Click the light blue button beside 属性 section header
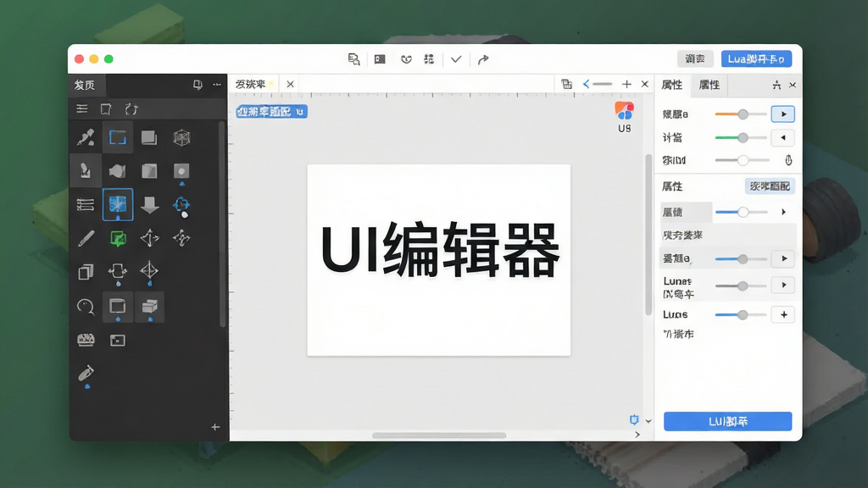The height and width of the screenshot is (488, 868). (x=770, y=186)
